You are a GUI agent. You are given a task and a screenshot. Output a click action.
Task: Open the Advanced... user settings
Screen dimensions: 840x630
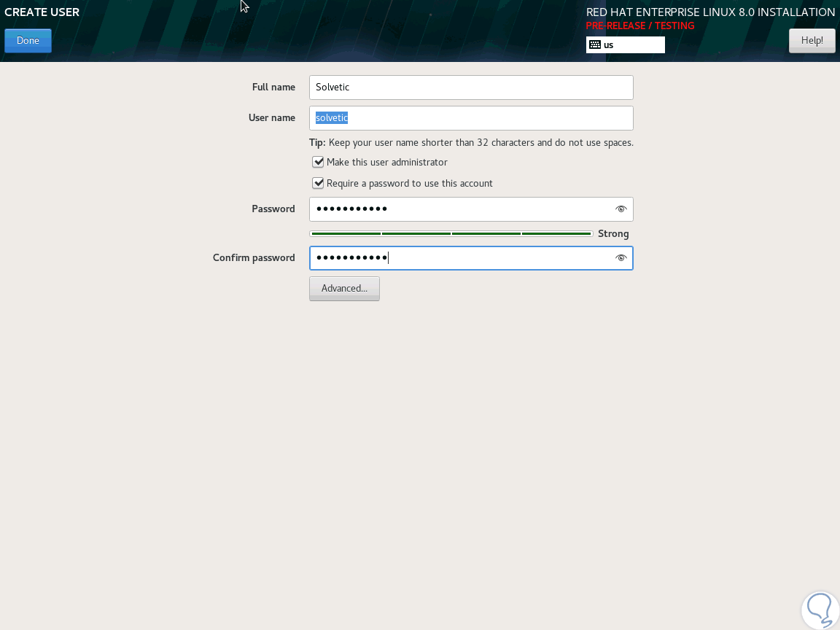(x=344, y=289)
